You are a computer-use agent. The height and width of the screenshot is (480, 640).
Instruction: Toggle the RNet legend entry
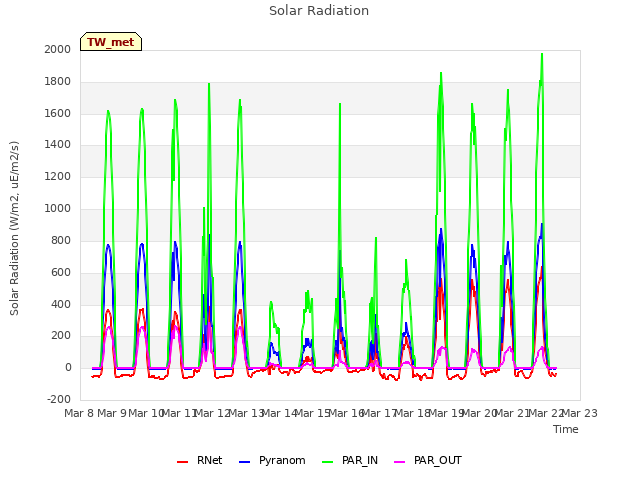pyautogui.click(x=200, y=461)
